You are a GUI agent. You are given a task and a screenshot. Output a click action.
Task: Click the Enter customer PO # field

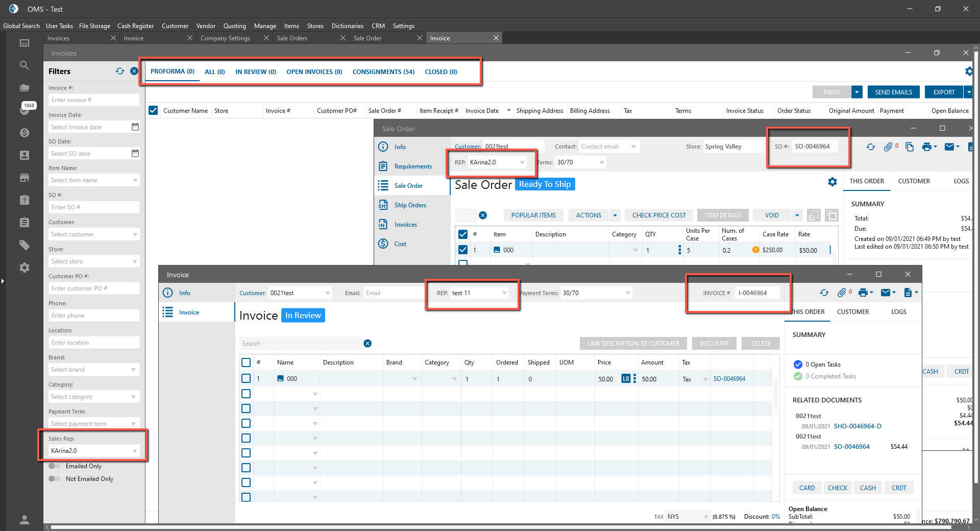coord(94,288)
